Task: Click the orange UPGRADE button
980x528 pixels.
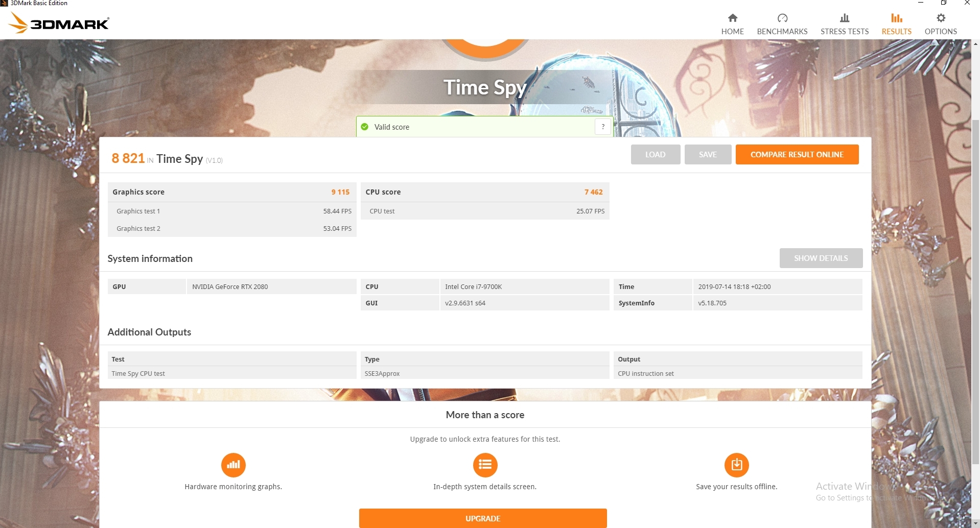Action: coord(483,518)
